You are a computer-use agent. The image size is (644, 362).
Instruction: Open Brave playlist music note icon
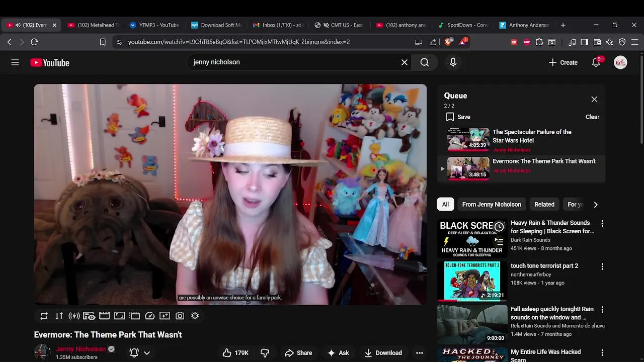572,42
